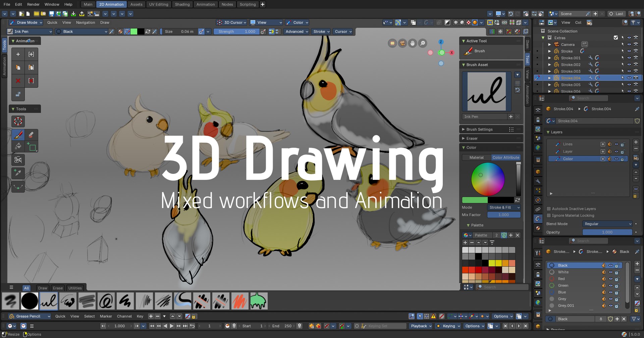Expand the Brush Settings panel
644x338 pixels.
click(479, 129)
